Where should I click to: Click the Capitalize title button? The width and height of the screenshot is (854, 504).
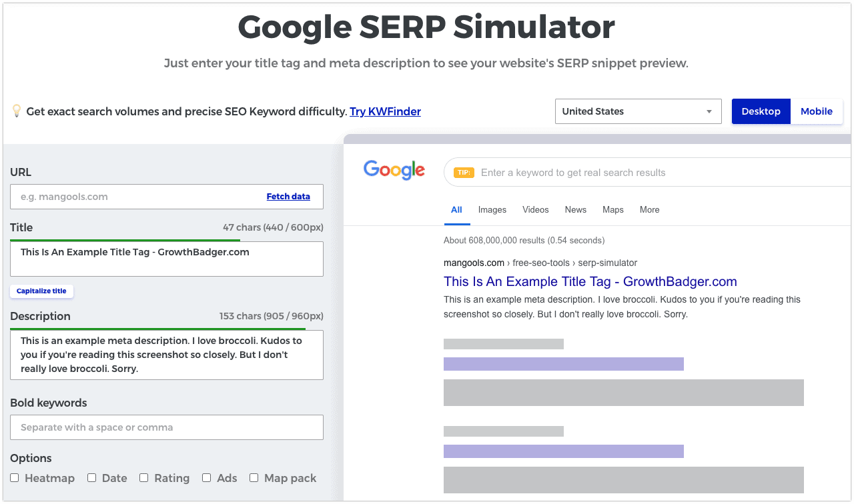coord(41,291)
